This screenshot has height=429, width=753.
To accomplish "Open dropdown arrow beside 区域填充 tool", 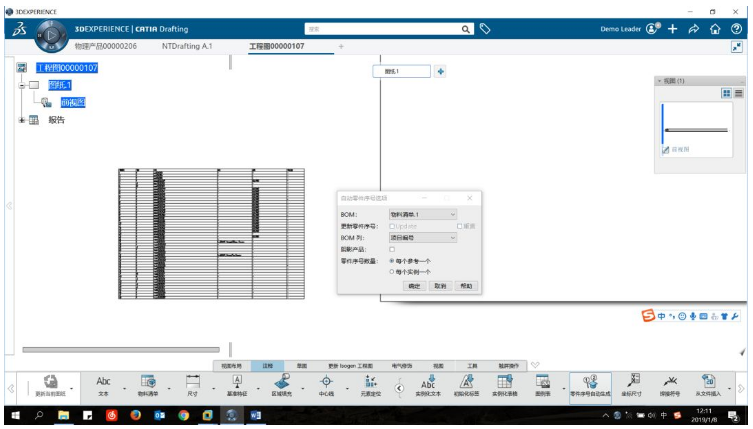I will tap(303, 388).
